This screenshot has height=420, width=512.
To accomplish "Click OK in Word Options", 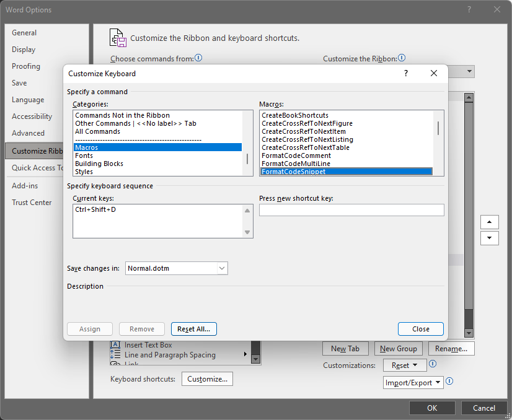I will (432, 408).
